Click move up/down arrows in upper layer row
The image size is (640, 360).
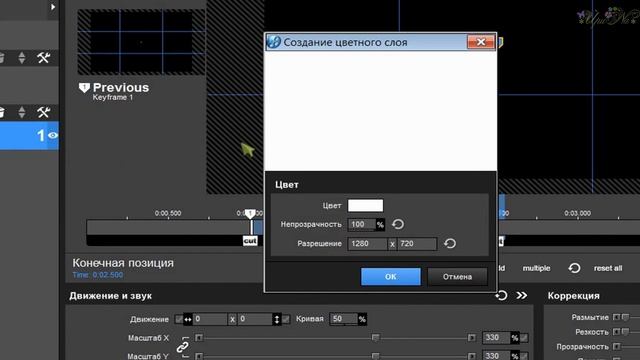point(22,58)
